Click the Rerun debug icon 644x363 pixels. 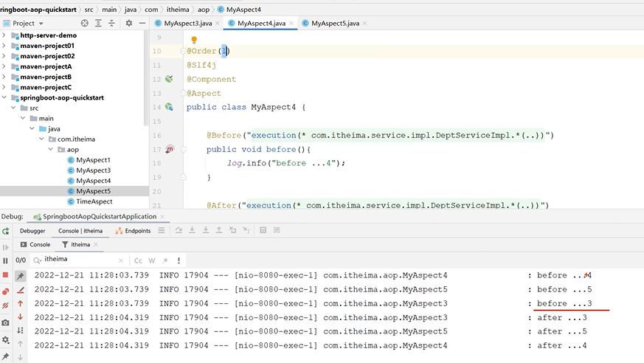(x=5, y=231)
